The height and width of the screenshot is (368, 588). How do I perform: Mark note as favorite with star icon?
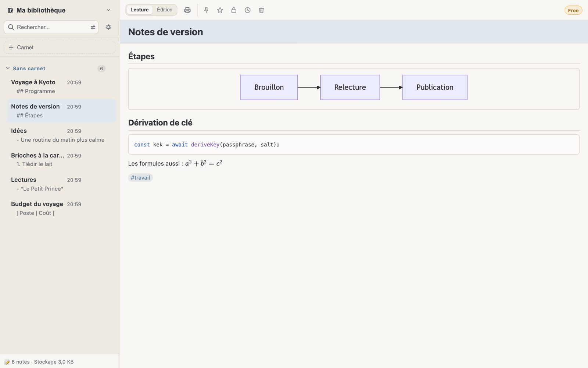point(220,10)
